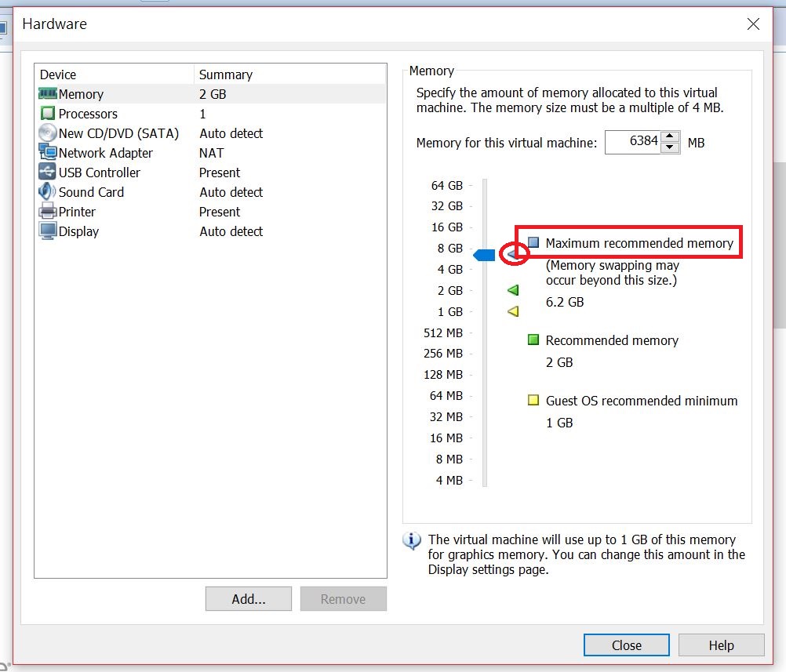Click the 128 MB slider label
Image resolution: width=786 pixels, height=672 pixels.
443,374
